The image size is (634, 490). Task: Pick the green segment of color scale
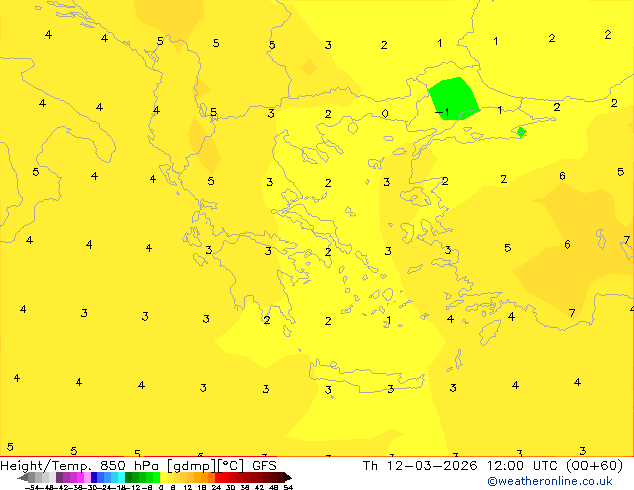(140, 477)
